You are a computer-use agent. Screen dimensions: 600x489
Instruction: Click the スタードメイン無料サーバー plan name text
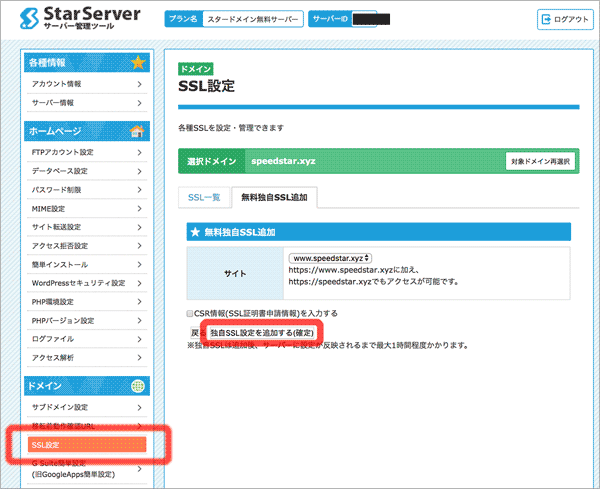click(x=253, y=19)
